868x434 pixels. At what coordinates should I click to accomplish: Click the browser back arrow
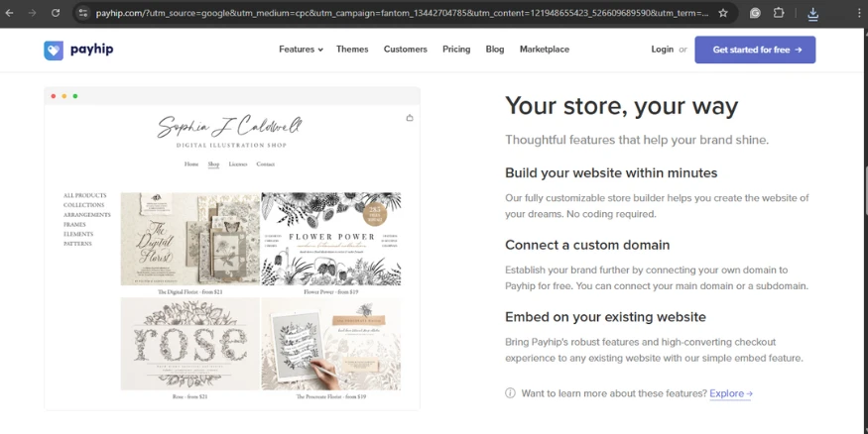(9, 13)
